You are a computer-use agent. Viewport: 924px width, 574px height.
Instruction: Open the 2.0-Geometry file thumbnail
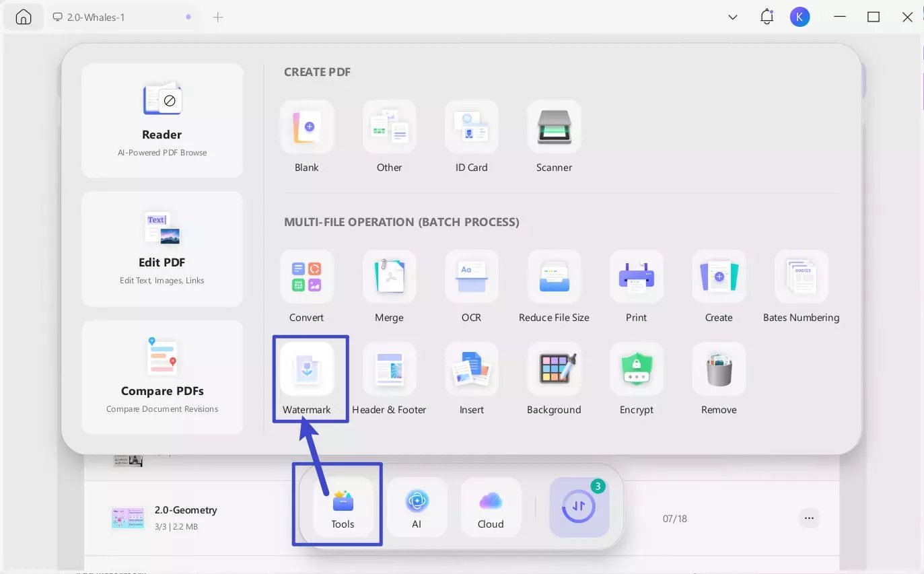128,518
